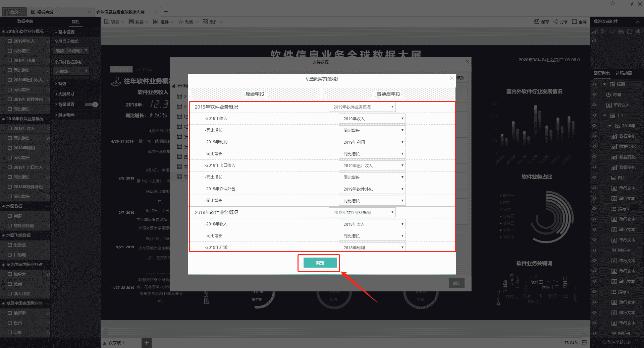Open the 动画 menu in the toolbar
This screenshot has width=644, height=348.
(189, 22)
